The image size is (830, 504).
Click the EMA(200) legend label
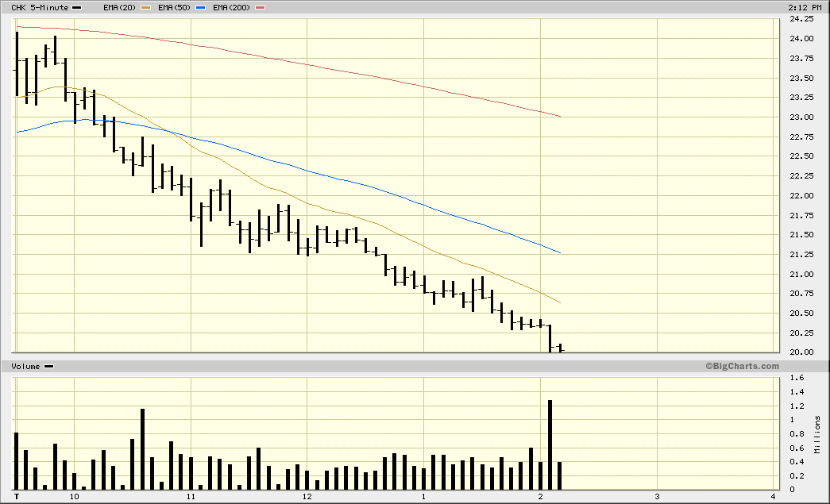(x=231, y=8)
